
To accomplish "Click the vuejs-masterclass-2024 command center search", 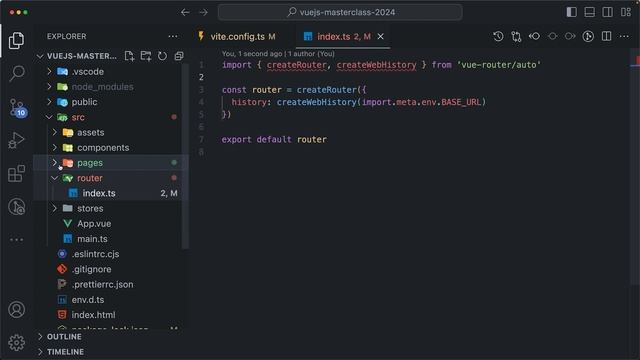I will pyautogui.click(x=340, y=12).
